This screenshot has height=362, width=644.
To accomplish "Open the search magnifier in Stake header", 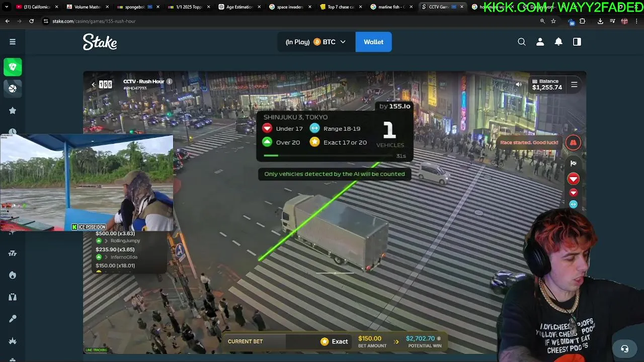I will click(522, 42).
